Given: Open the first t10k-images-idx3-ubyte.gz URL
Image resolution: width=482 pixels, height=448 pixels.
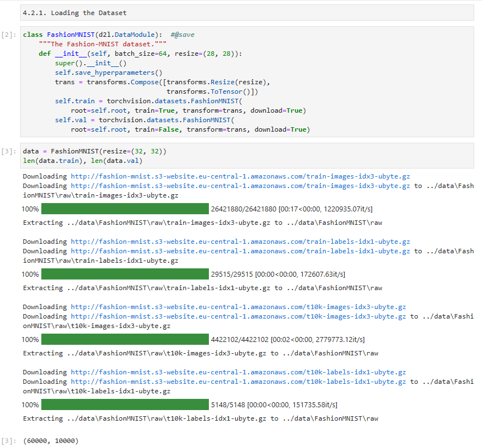Looking at the screenshot, I should pyautogui.click(x=238, y=307).
